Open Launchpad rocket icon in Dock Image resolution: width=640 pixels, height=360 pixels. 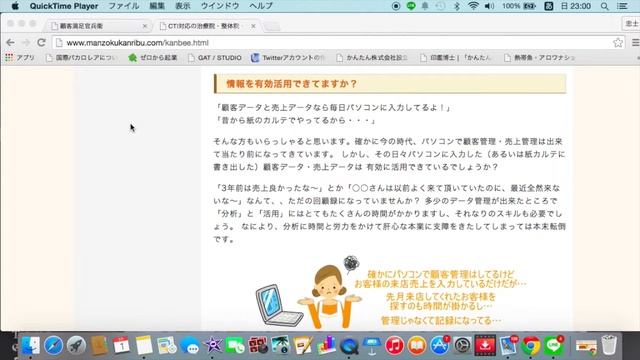pos(76,346)
